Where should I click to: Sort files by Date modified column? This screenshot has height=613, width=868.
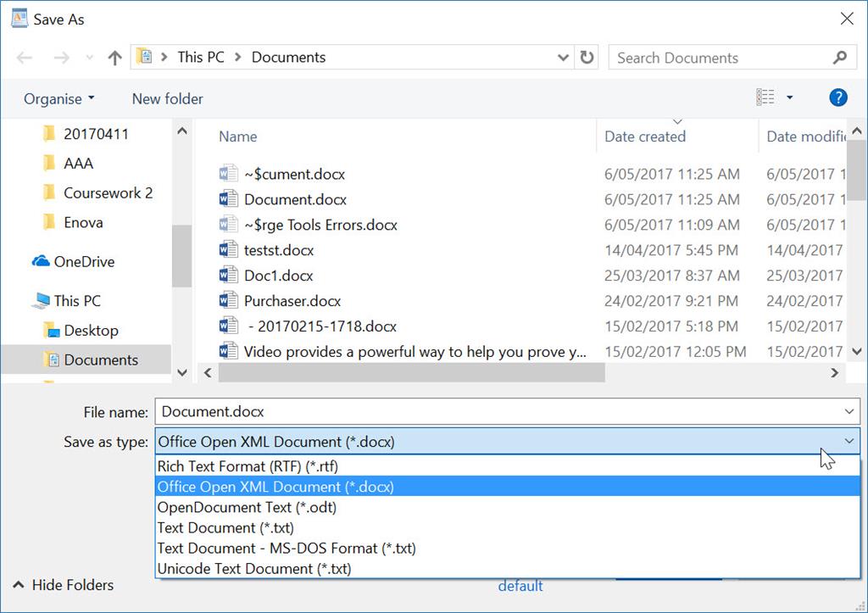tap(806, 137)
